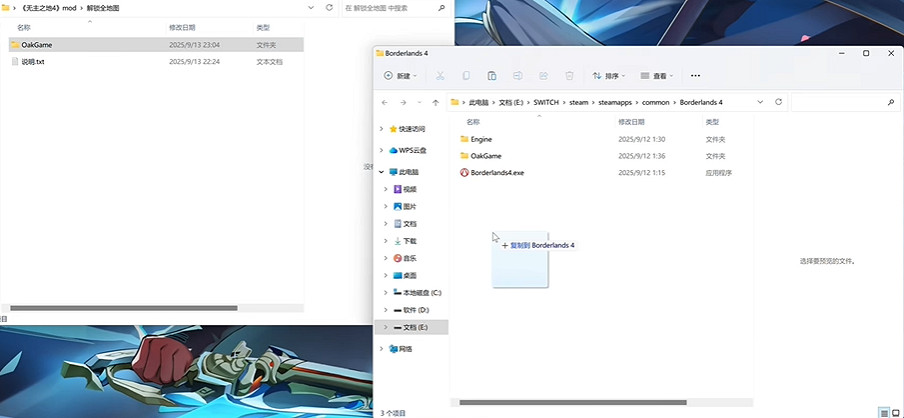Image resolution: width=904 pixels, height=418 pixels.
Task: Click 《无主之地4》mod breadcrumb in left window
Action: coord(48,8)
